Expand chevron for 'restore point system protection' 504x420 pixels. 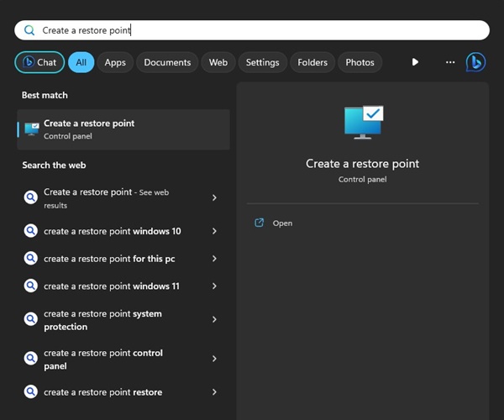coord(214,320)
